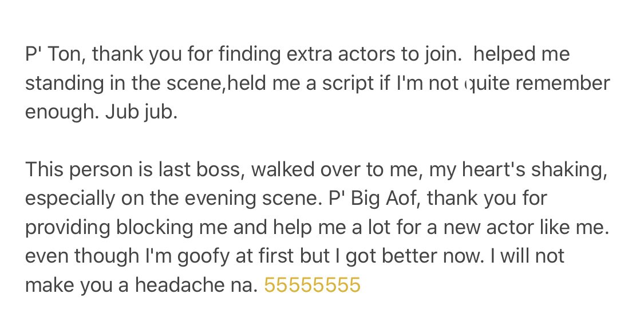Click the yellow 55555555 link
Screen dimensions: 644x333
[312, 284]
